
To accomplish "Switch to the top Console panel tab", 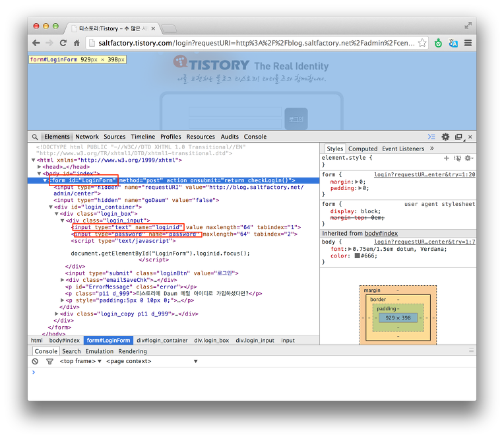I will point(255,137).
